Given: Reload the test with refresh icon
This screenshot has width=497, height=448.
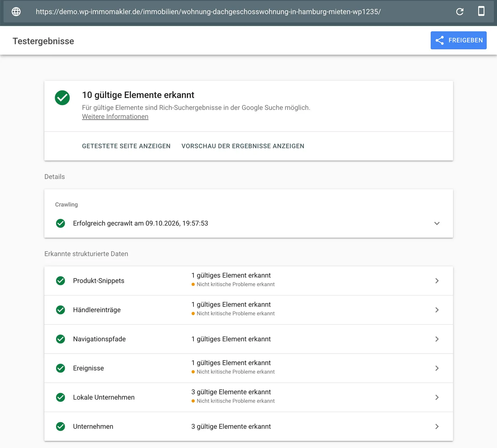Looking at the screenshot, I should [460, 12].
